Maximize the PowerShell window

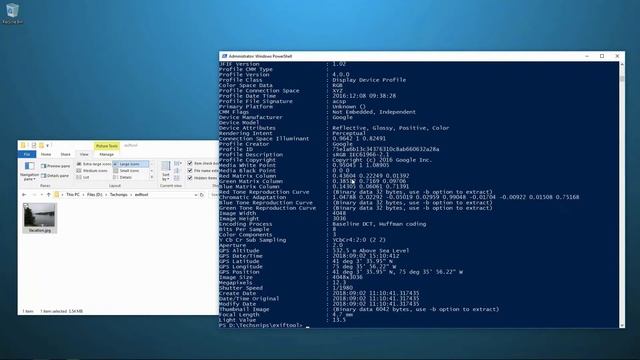tap(602, 56)
